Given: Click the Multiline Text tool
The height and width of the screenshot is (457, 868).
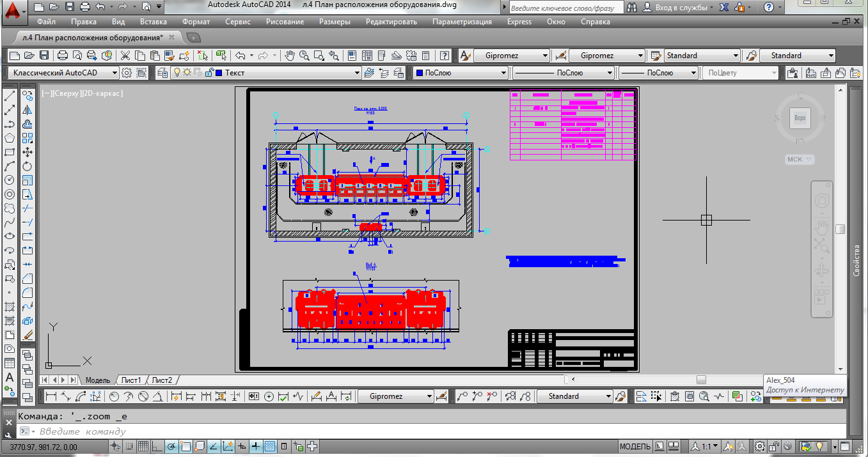Looking at the screenshot, I should [10, 377].
